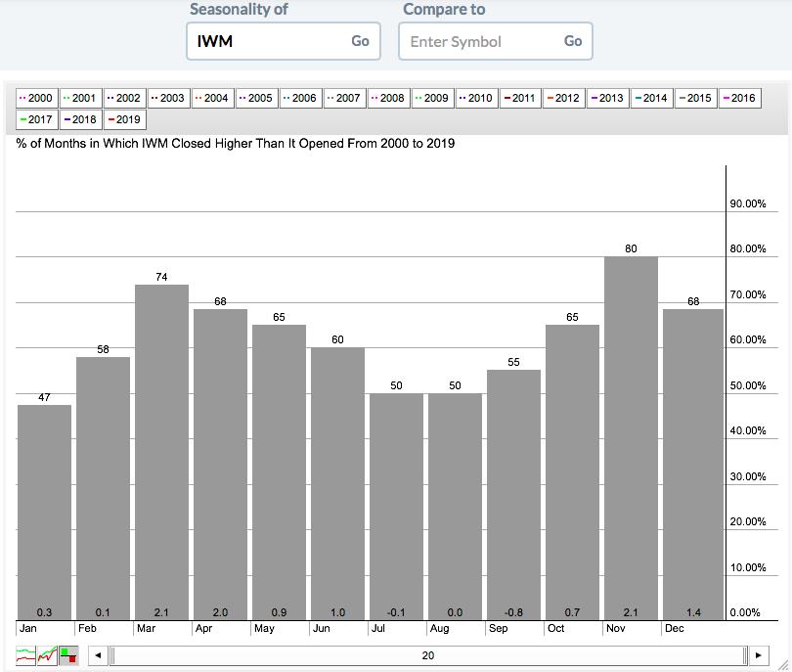Grab the right handle of years slider
The height and width of the screenshot is (672, 792).
coord(744,655)
